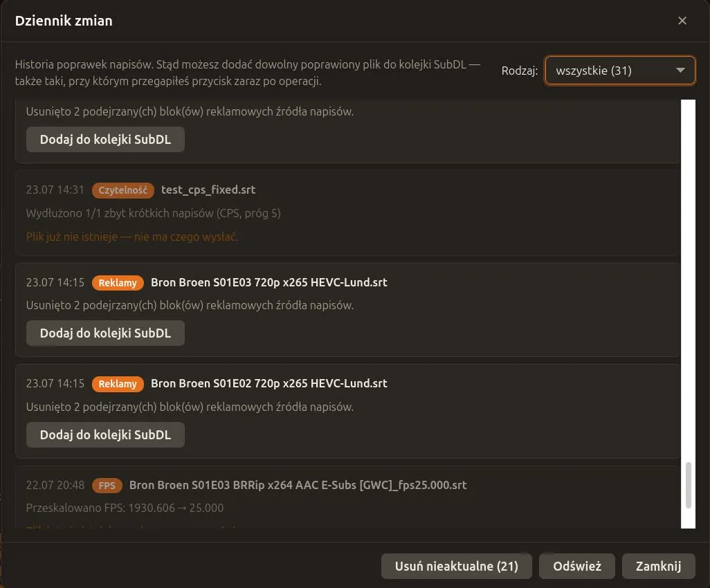Click timestamp 22.07 20:48
This screenshot has height=588, width=710.
[x=55, y=485]
